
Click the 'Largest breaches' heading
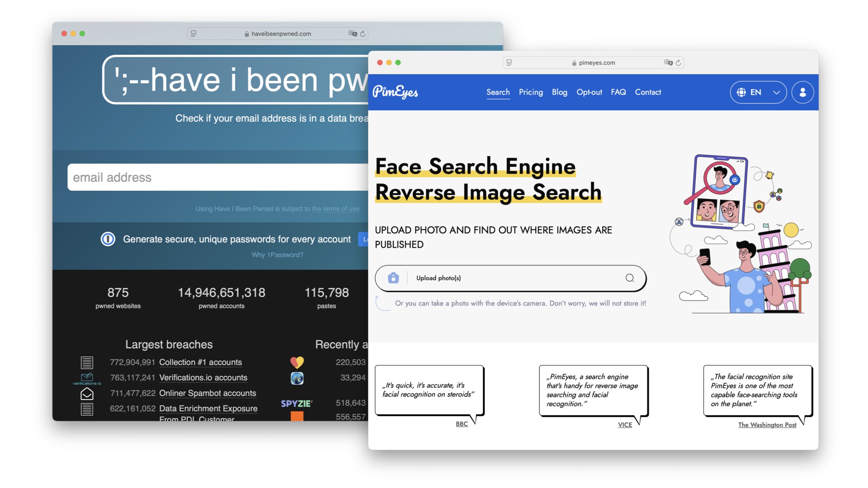pos(169,344)
